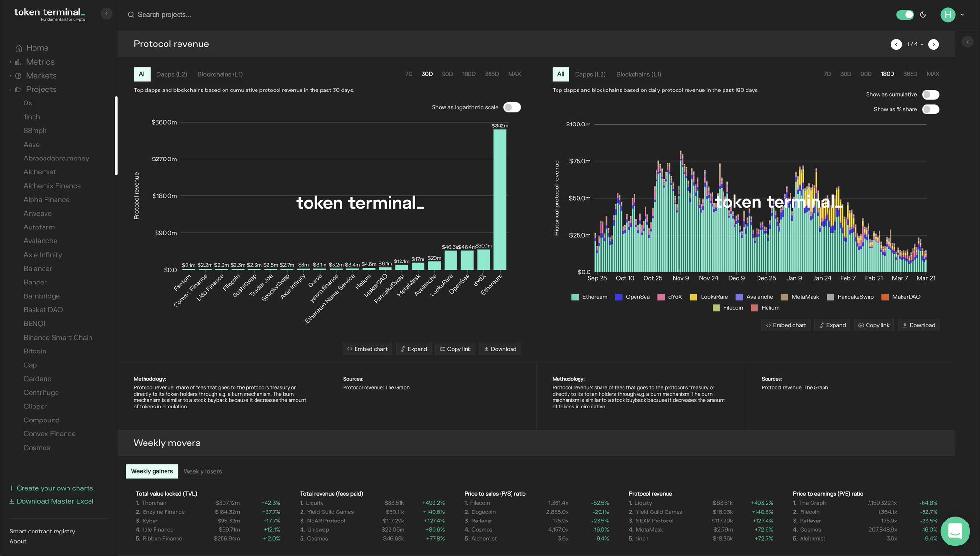Select Dapps (L2) tab on right chart
This screenshot has height=556, width=980.
(x=590, y=74)
